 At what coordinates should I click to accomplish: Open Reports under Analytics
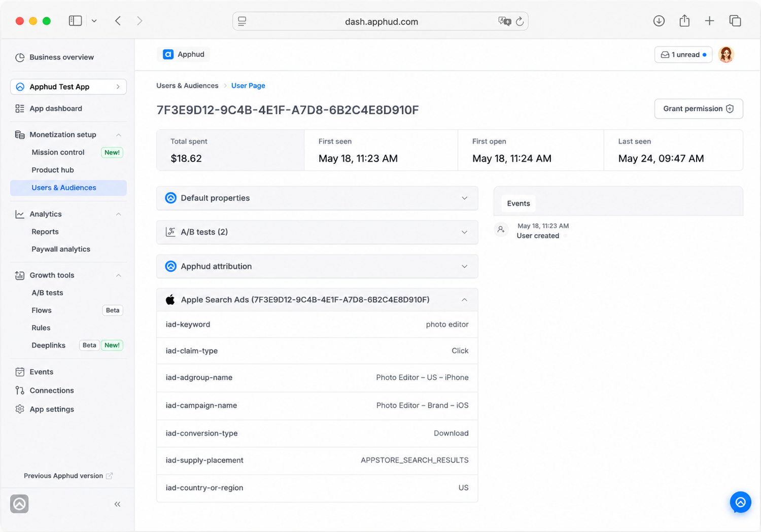(45, 232)
